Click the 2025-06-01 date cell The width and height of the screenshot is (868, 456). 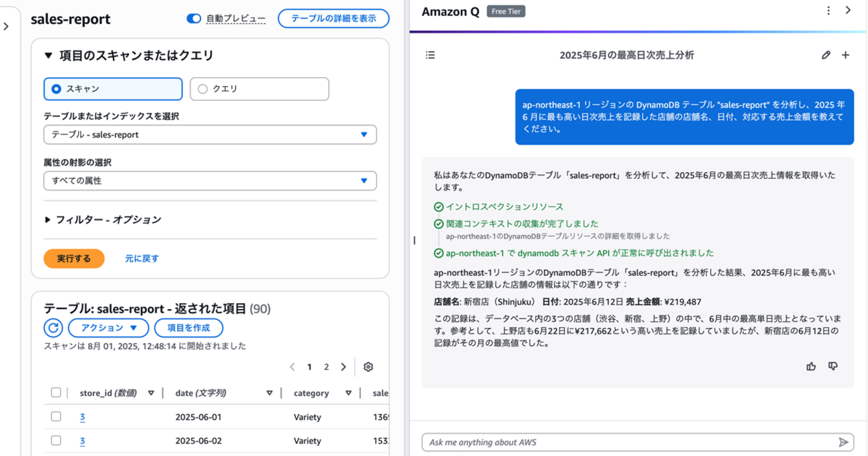point(197,417)
